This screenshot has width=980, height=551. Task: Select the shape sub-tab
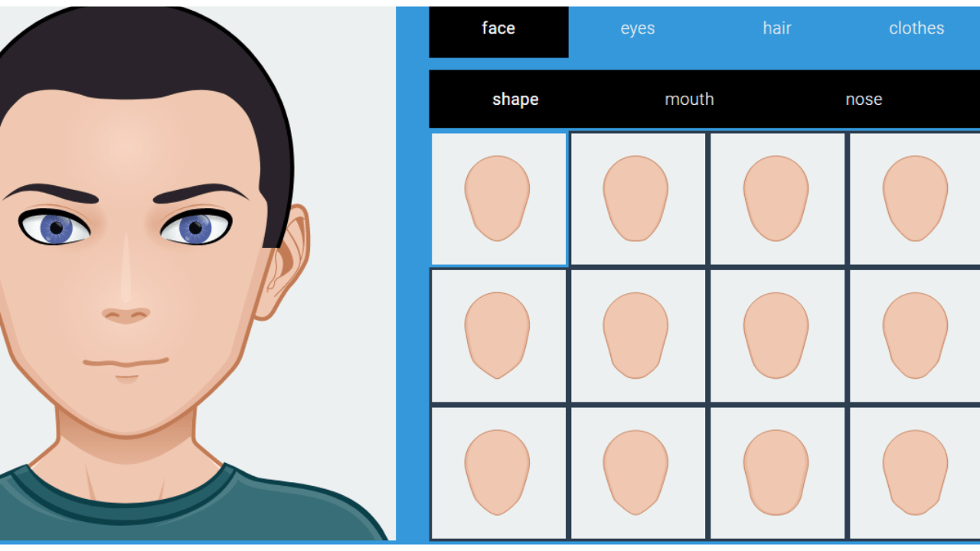pos(515,99)
